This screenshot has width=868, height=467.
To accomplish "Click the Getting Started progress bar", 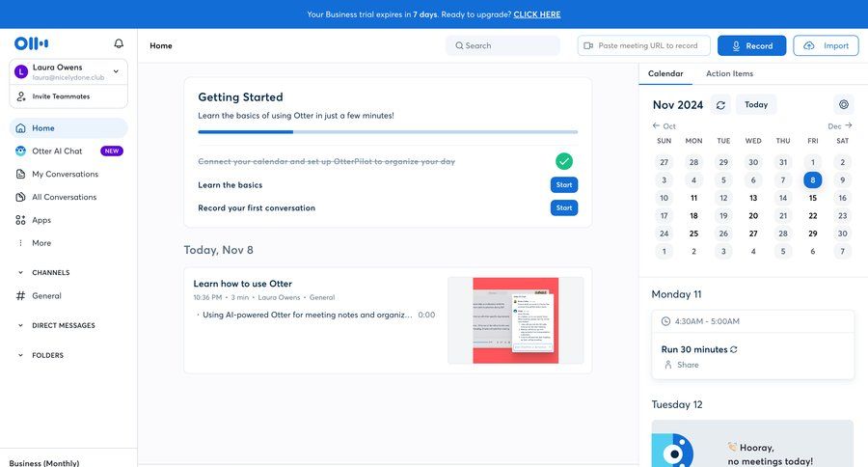I will pyautogui.click(x=388, y=132).
